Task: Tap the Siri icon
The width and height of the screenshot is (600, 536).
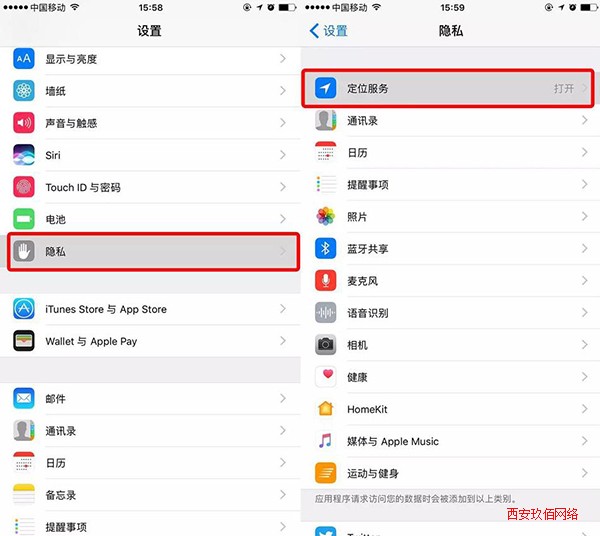Action: 24,155
